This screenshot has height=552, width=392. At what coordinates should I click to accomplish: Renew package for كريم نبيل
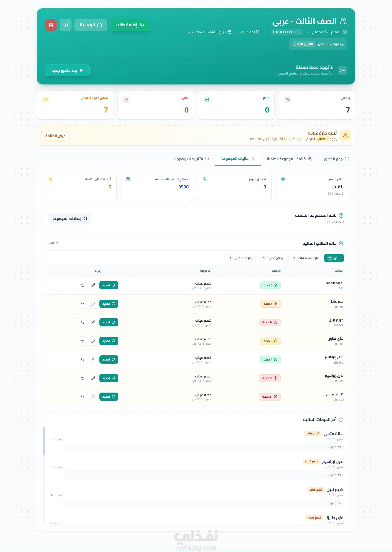point(109,323)
